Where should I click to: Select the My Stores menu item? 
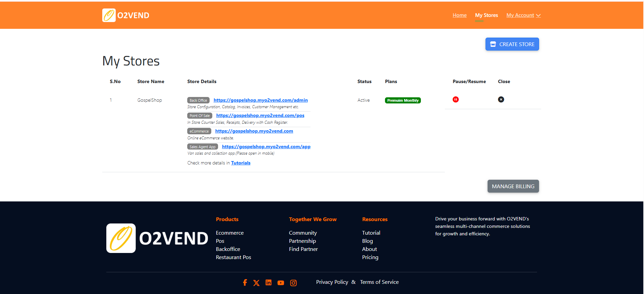click(486, 15)
